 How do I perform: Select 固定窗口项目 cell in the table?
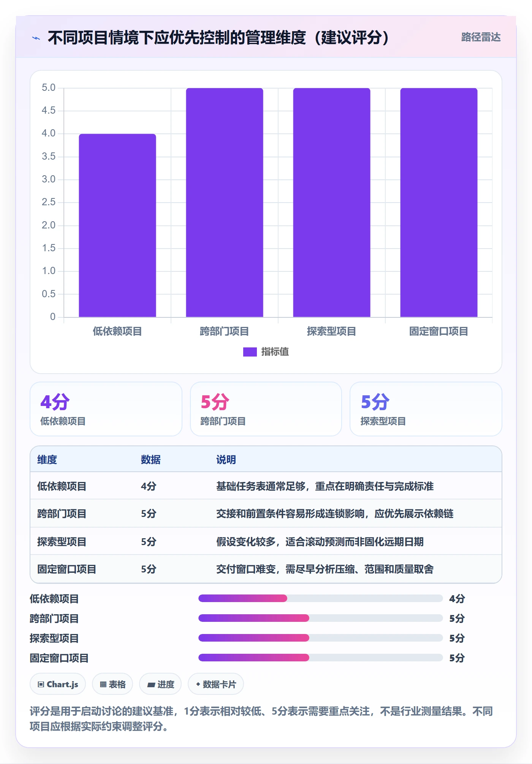67,569
